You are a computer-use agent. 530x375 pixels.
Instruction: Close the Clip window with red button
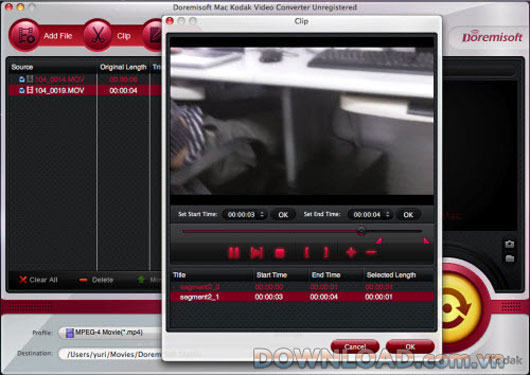170,21
